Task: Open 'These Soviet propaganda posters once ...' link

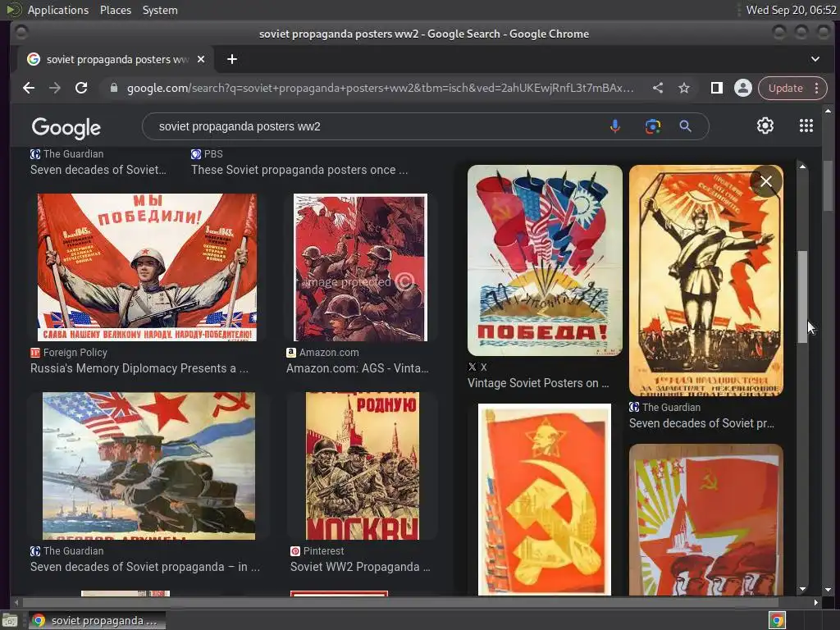Action: click(x=299, y=170)
